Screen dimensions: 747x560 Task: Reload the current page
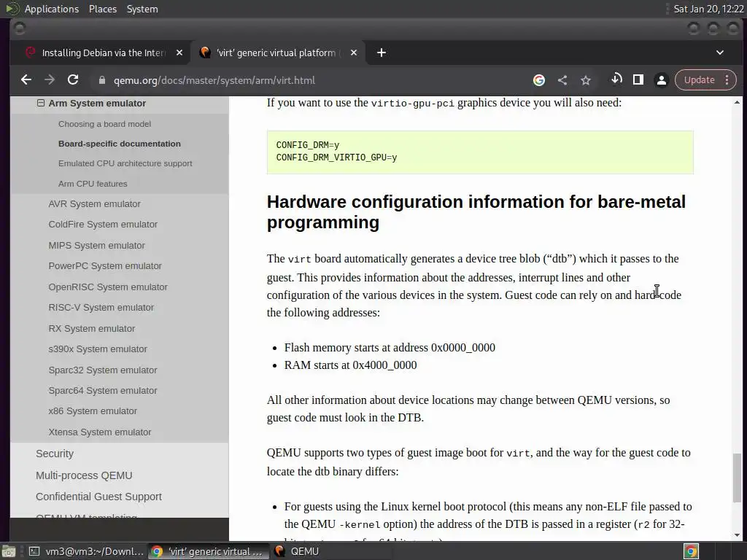click(73, 80)
